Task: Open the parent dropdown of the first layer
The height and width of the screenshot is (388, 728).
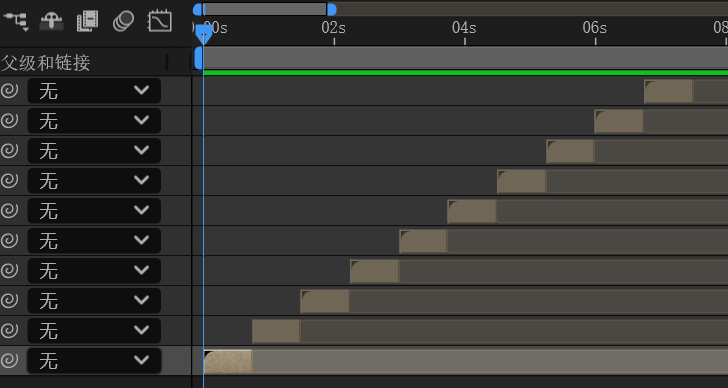Action: [x=94, y=91]
